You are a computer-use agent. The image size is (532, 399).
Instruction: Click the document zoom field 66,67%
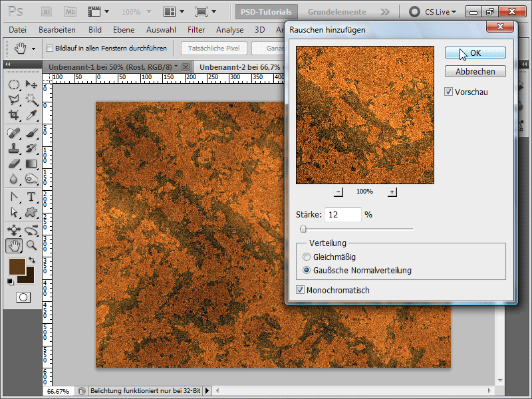tap(58, 391)
